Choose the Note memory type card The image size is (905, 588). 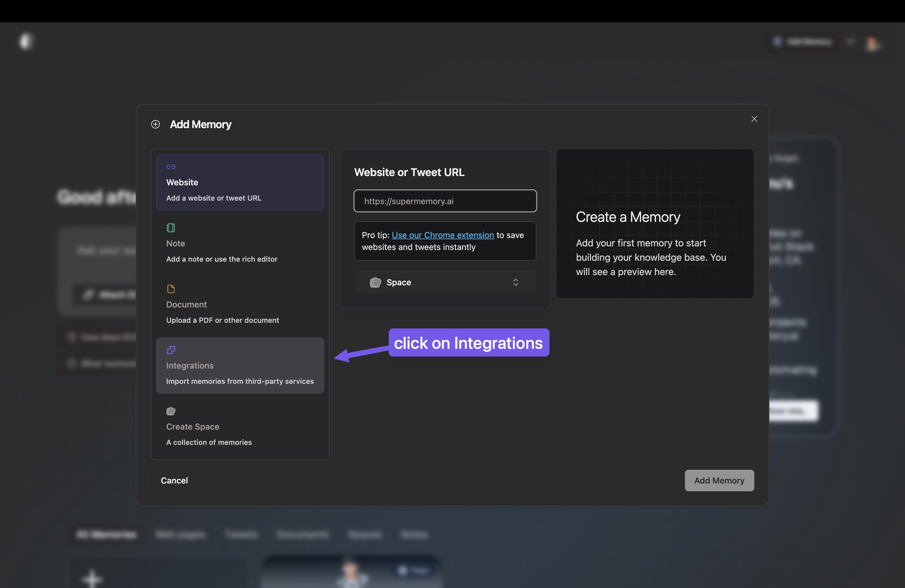[239, 243]
